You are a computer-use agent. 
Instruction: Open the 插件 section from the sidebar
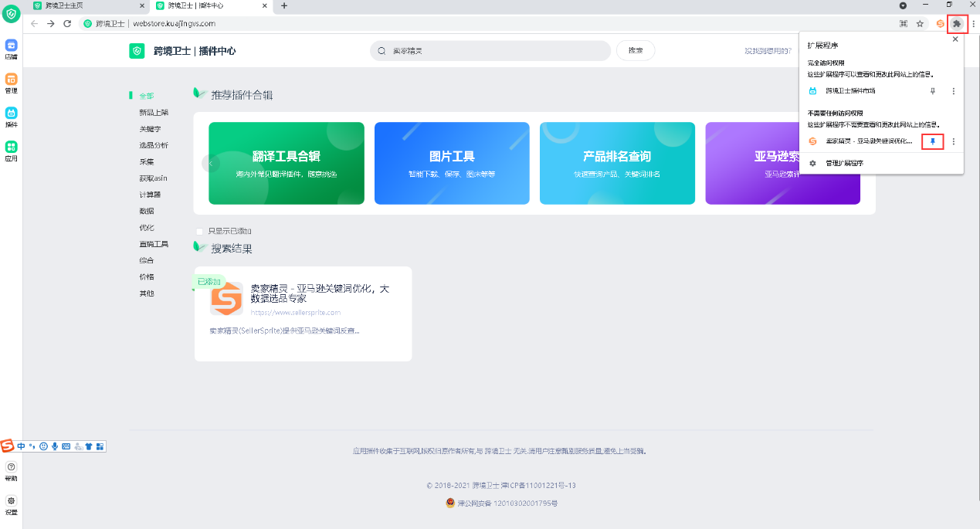tap(10, 116)
